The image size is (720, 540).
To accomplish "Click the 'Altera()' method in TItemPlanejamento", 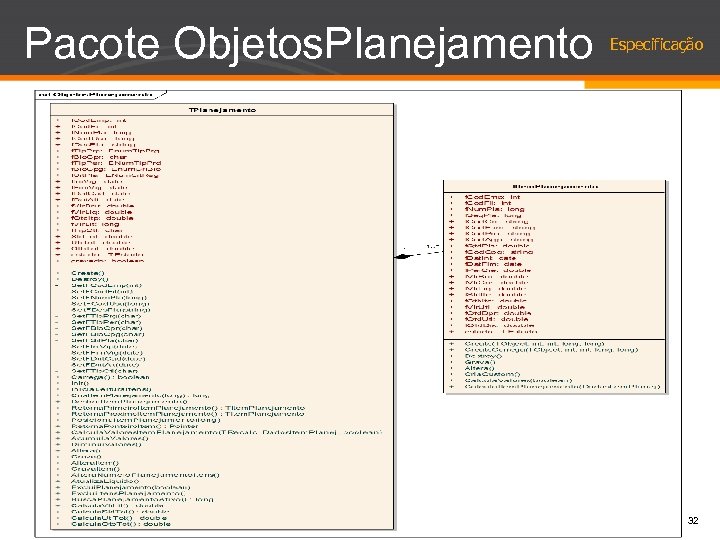I will 479,368.
